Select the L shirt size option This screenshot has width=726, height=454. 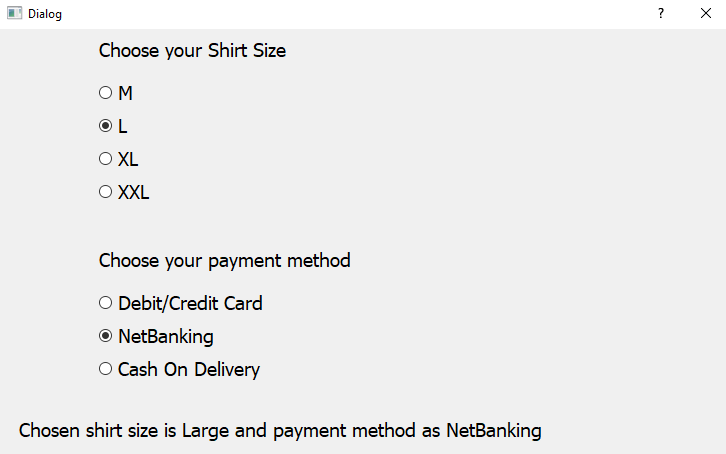tap(113, 126)
